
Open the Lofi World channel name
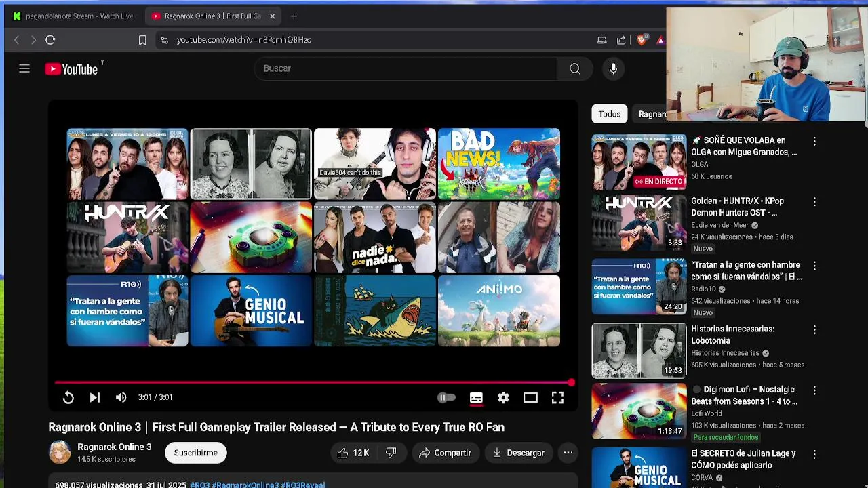706,413
